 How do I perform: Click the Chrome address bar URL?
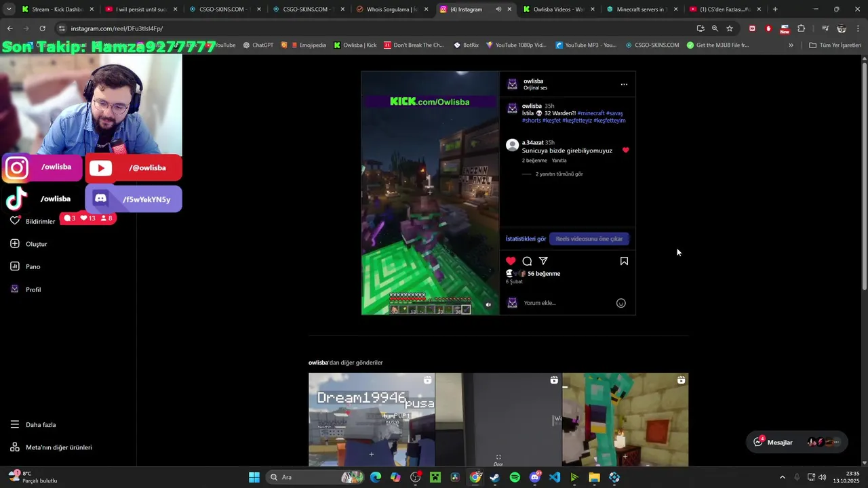pyautogui.click(x=117, y=28)
